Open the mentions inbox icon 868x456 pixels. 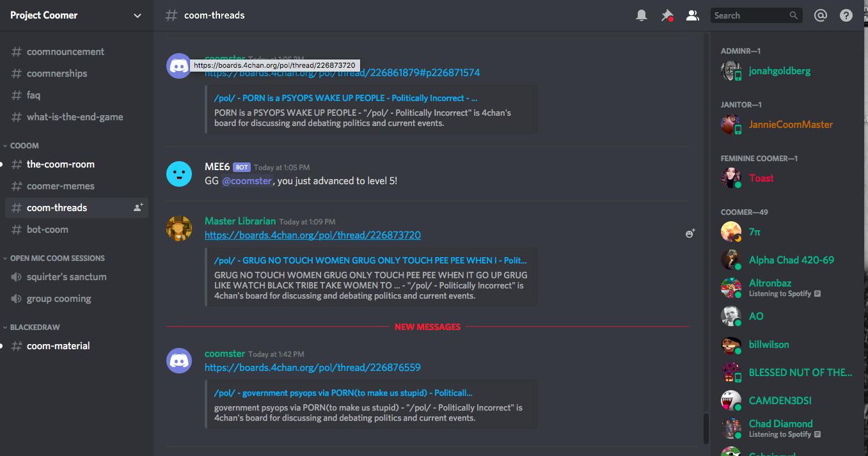821,15
